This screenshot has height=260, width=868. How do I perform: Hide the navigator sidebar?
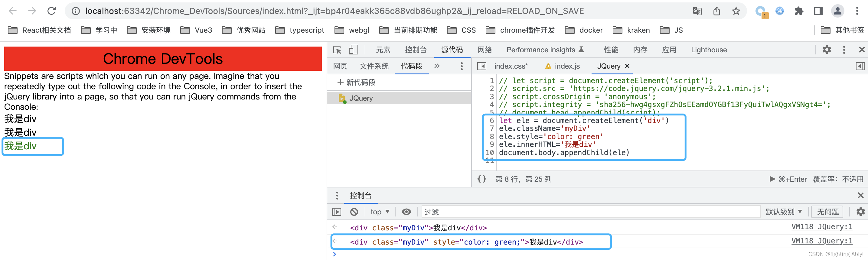[481, 66]
